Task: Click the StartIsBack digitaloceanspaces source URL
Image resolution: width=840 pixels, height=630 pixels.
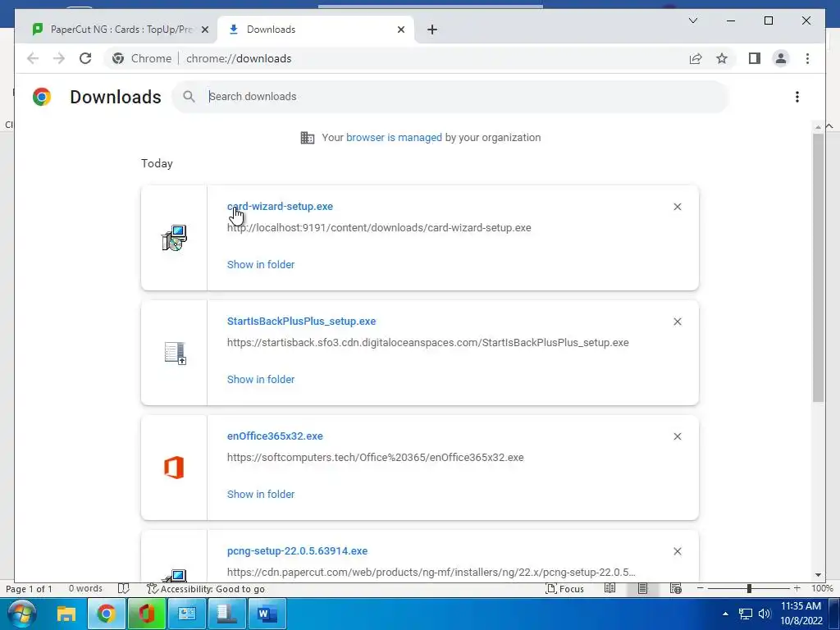Action: coord(427,343)
